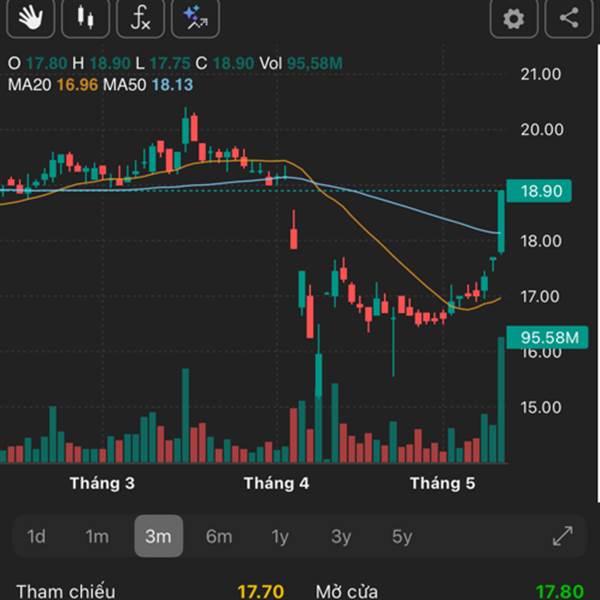600x600 pixels.
Task: Tap the Tháng 3 axis label
Action: pos(102,483)
